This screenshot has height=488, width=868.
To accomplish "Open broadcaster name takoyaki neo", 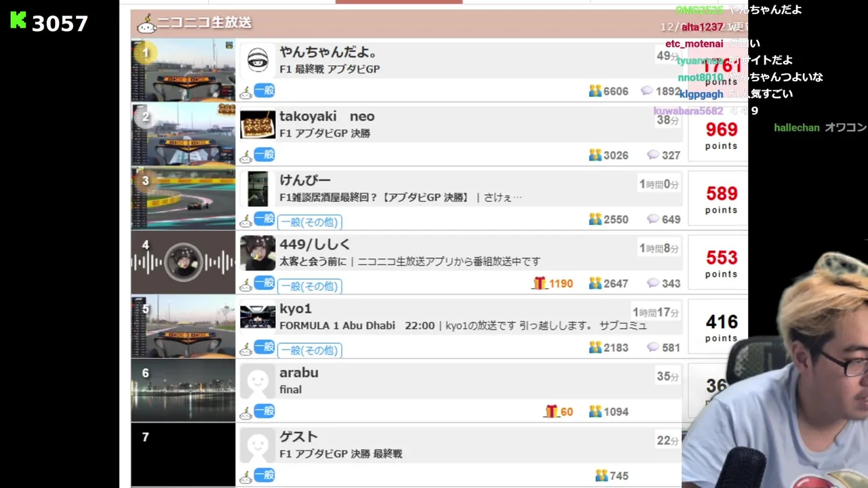I will [x=327, y=117].
